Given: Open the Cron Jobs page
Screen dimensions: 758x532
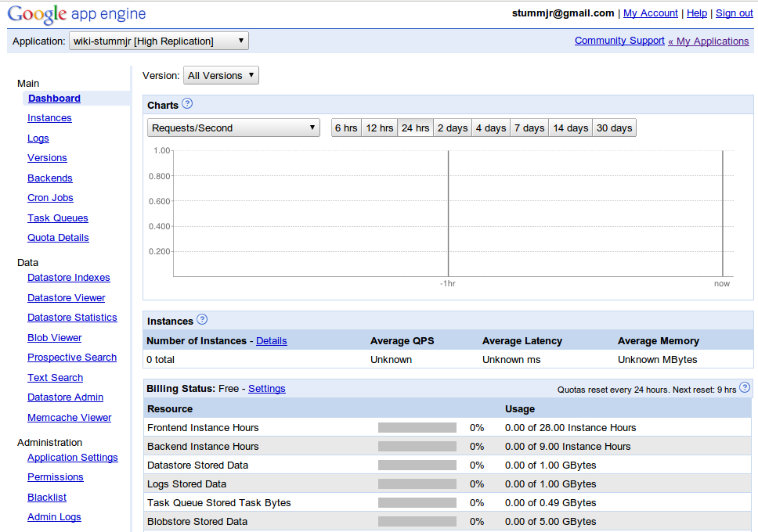Looking at the screenshot, I should [50, 198].
